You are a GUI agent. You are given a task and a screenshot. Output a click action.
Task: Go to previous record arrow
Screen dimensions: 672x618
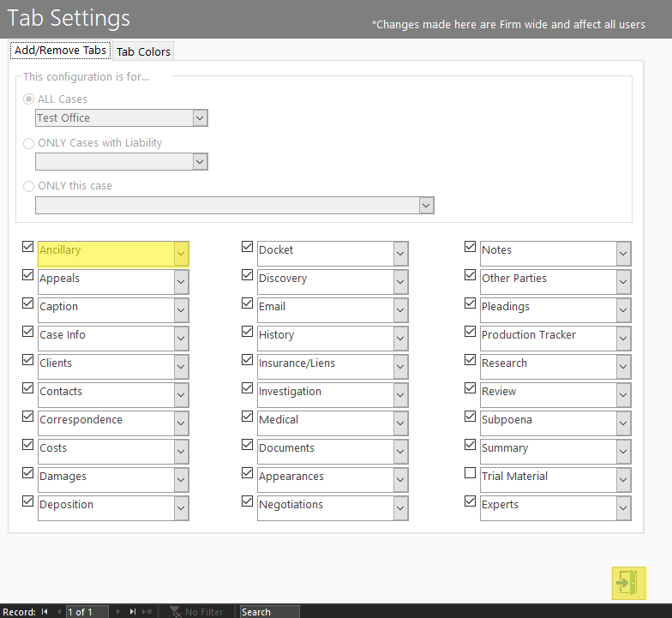(x=59, y=612)
